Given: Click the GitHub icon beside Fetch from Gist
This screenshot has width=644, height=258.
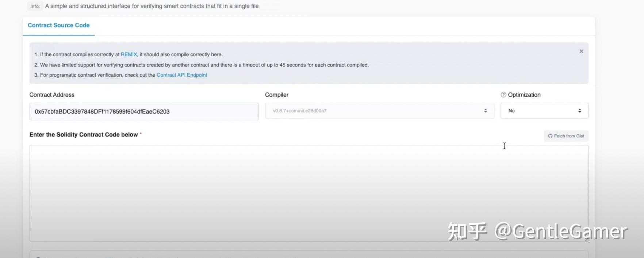Looking at the screenshot, I should pos(550,136).
